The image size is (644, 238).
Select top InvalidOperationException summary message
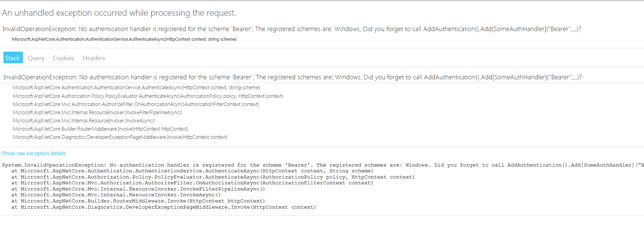292,29
